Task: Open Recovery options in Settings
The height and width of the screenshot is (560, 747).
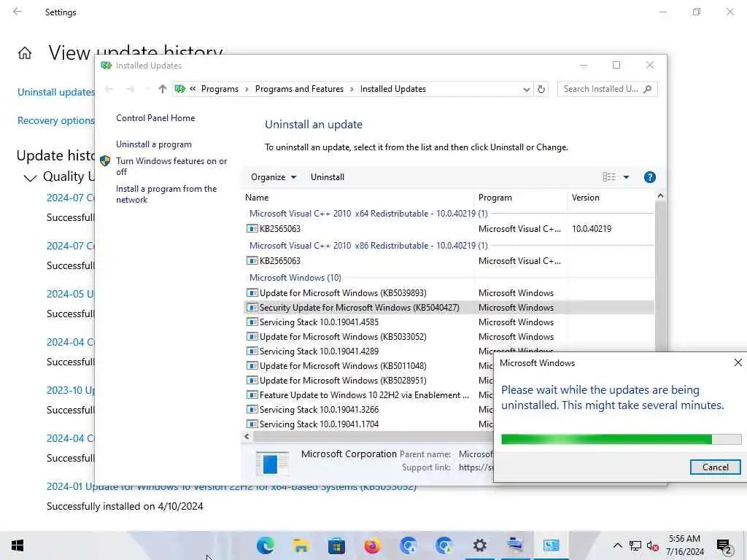Action: tap(56, 120)
